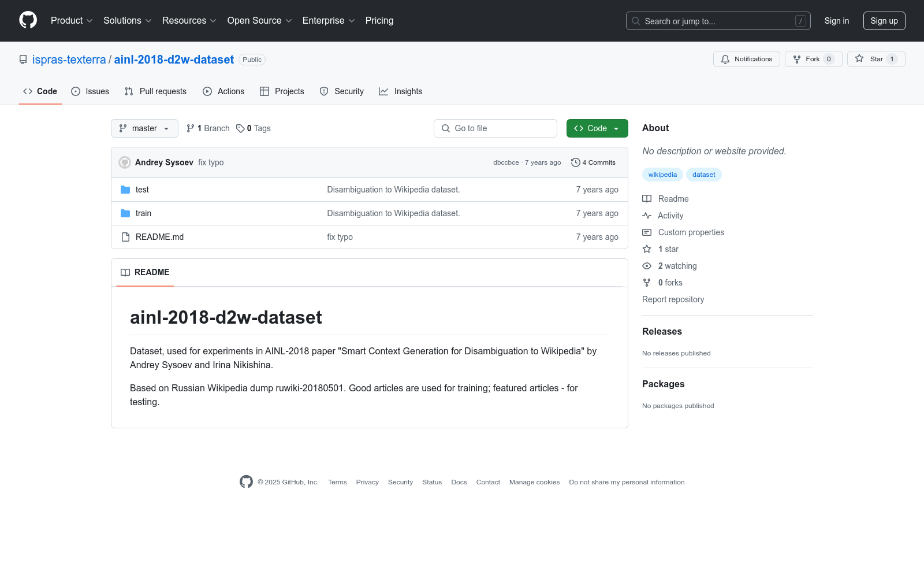Screen dimensions: 924x578
Task: Expand the Solutions dropdown
Action: [x=128, y=21]
